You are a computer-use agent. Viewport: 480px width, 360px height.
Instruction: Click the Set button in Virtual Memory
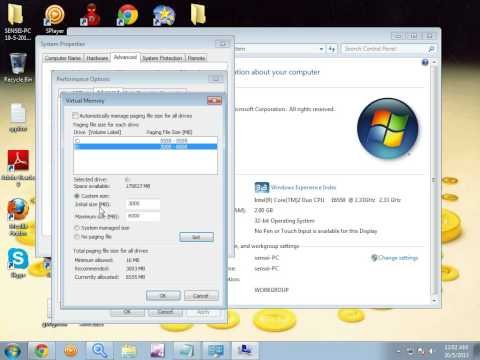point(196,237)
